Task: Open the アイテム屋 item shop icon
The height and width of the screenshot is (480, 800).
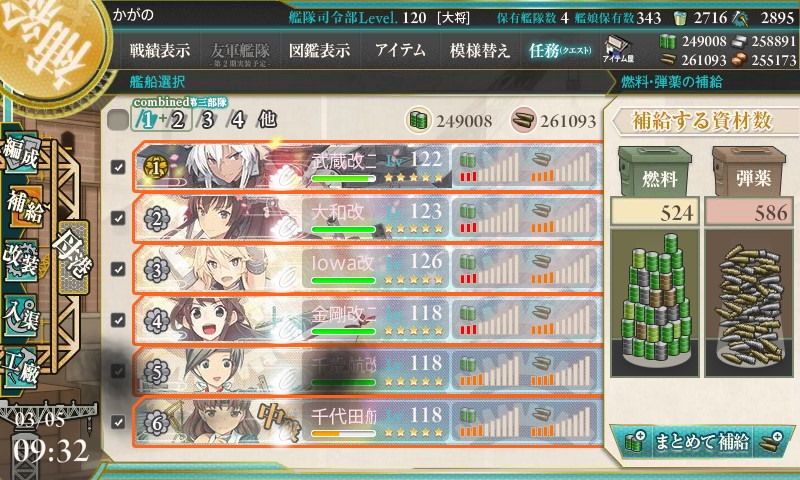Action: [618, 49]
